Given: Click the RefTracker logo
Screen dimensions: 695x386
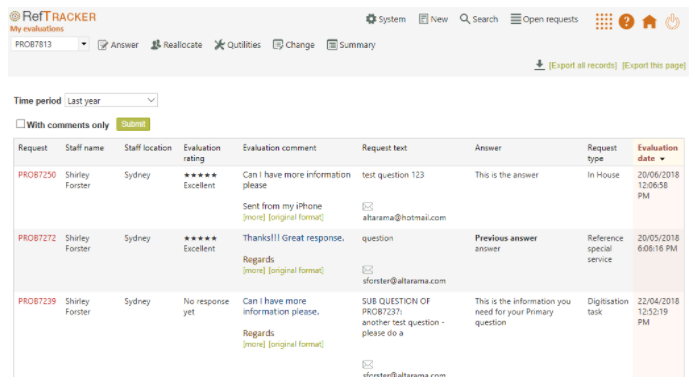Looking at the screenshot, I should [x=53, y=17].
